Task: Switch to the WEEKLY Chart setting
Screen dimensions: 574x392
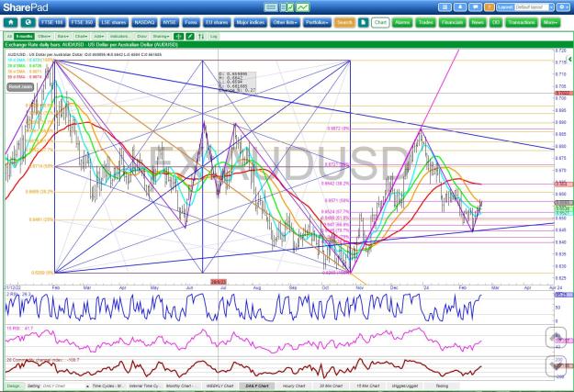Action: click(x=219, y=386)
